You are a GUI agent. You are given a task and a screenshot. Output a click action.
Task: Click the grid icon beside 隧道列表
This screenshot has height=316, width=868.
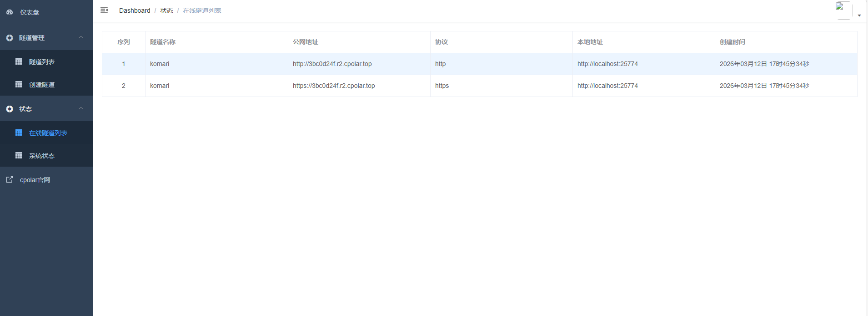pos(19,61)
